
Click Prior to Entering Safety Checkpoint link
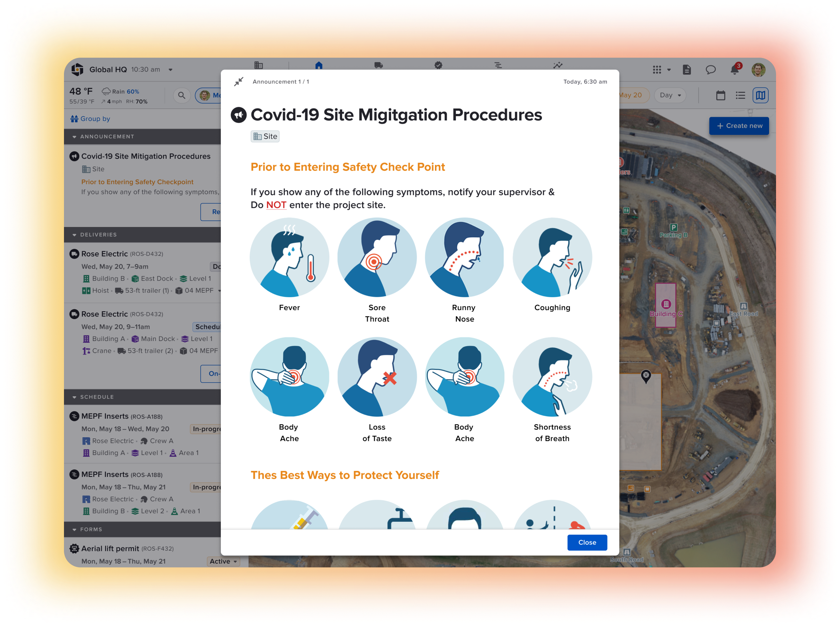pyautogui.click(x=137, y=182)
